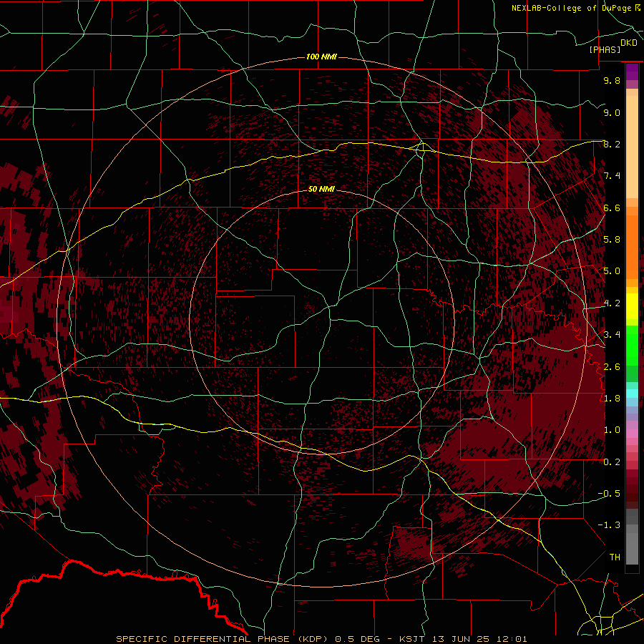Click the SPECIFIC DIFFERENTIAL PHASE (KDP) caption
The width and height of the screenshot is (644, 644).
coord(224,639)
